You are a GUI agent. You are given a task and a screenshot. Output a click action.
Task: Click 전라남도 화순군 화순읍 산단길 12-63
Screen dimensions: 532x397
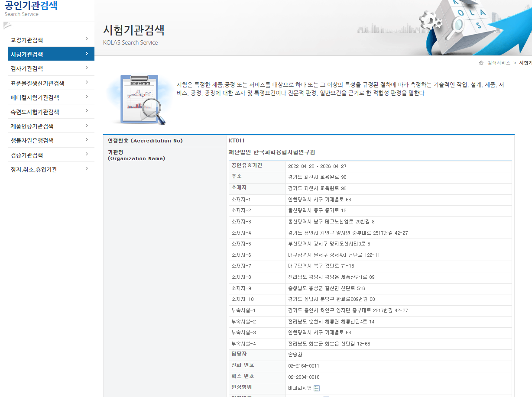pos(329,344)
